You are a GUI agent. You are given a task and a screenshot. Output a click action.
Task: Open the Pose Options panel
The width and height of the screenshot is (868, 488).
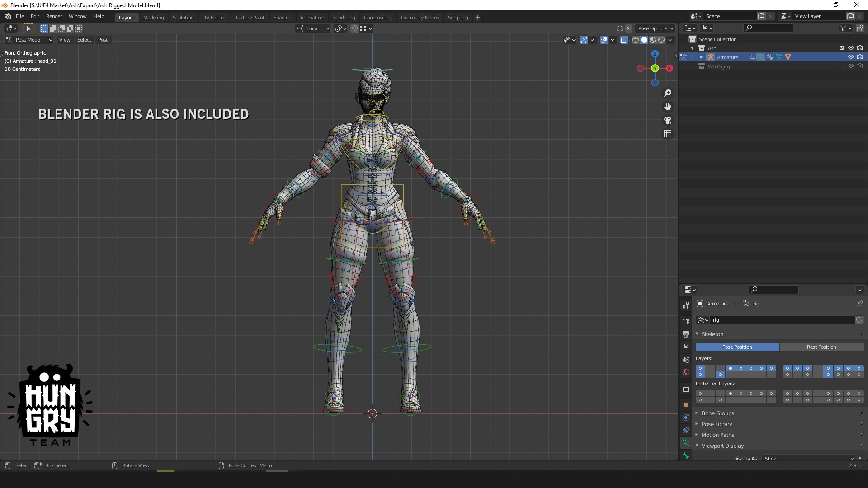pyautogui.click(x=655, y=28)
